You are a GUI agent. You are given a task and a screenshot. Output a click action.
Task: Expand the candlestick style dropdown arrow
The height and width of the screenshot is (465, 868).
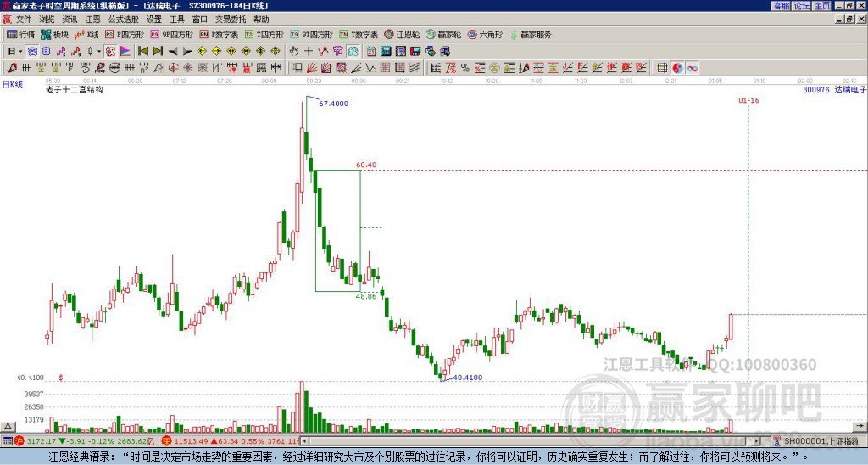[99, 51]
